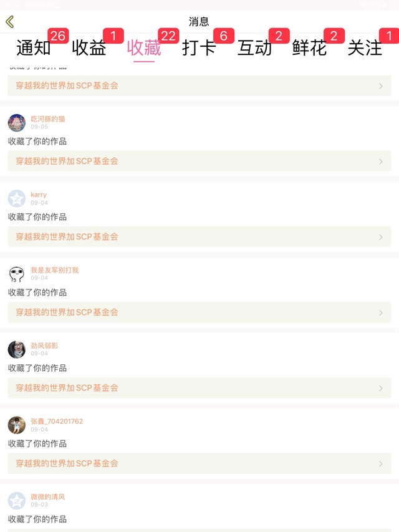Screen dimensions: 399x532
Task: Tap the back arrow icon
Action: point(10,22)
